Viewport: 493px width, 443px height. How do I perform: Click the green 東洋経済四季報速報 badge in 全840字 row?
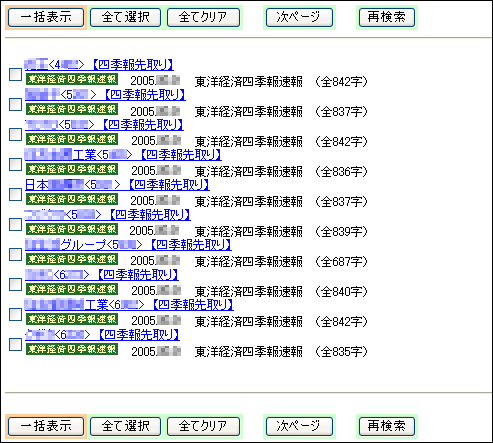pyautogui.click(x=72, y=289)
